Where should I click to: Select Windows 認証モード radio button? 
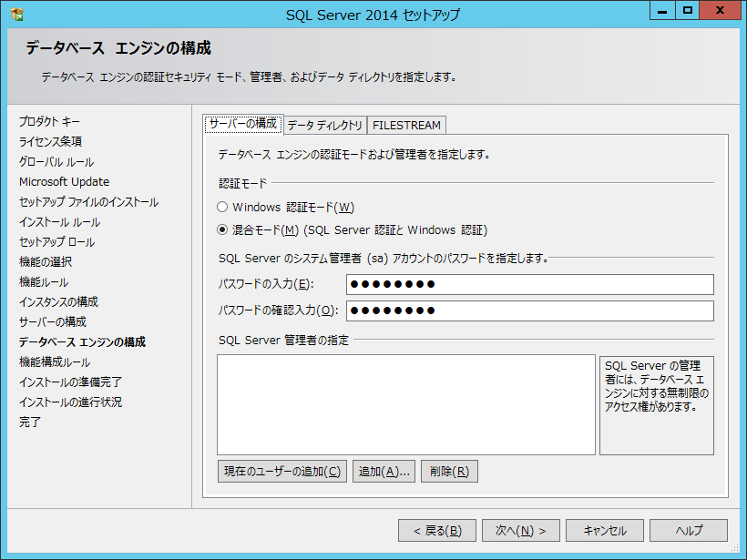coord(222,208)
